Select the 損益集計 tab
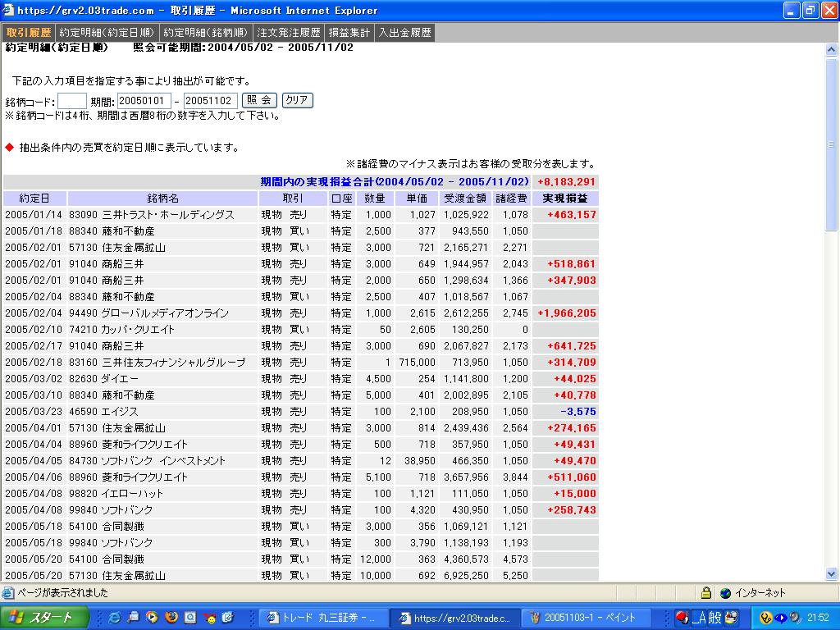Viewport: 840px width, 630px height. point(349,33)
